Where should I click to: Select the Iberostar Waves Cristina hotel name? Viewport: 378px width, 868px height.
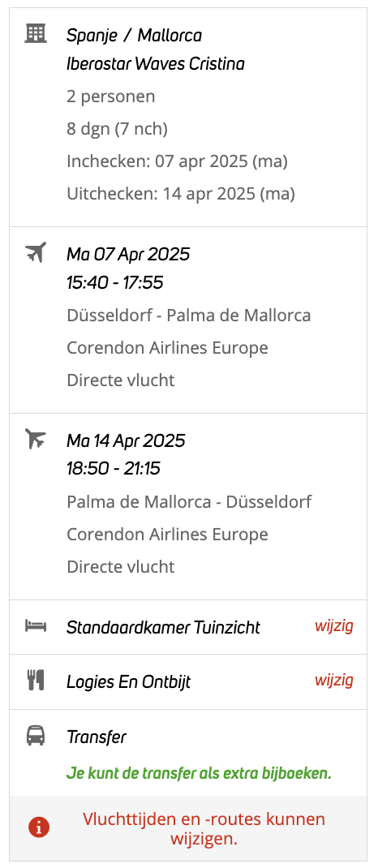click(156, 64)
